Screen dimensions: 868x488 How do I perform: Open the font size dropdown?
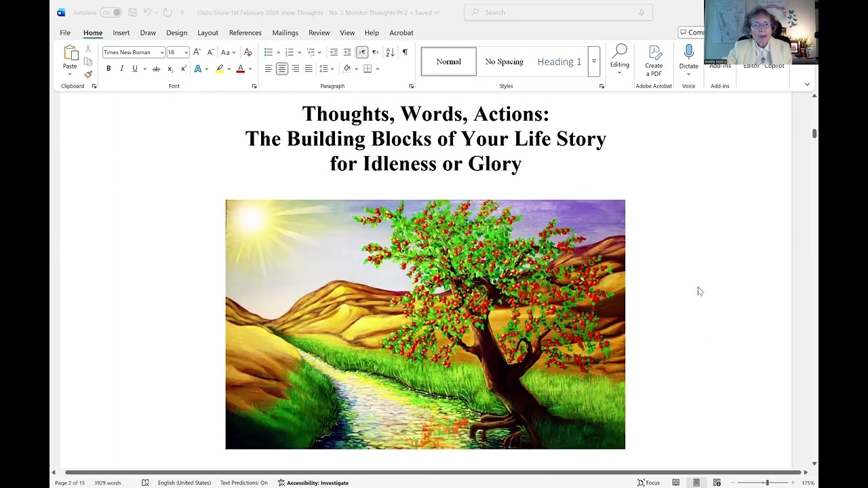click(186, 52)
